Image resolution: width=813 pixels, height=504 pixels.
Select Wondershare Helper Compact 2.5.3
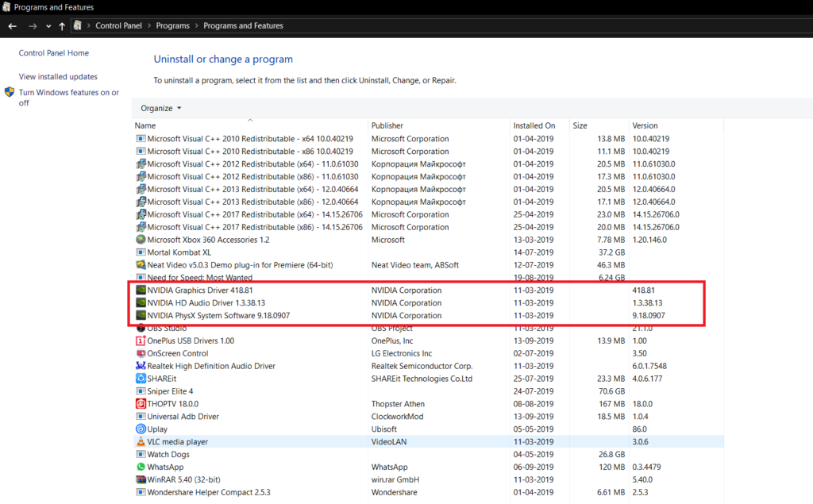(209, 492)
